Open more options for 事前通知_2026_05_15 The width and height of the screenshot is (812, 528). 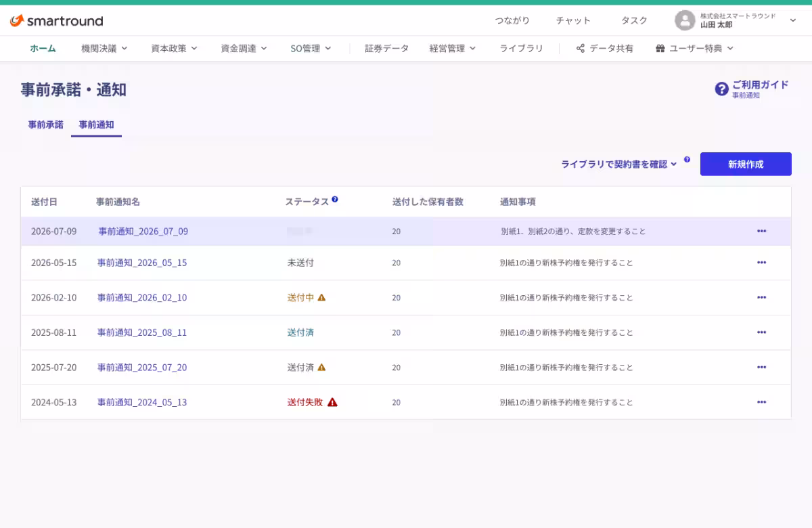(x=762, y=263)
